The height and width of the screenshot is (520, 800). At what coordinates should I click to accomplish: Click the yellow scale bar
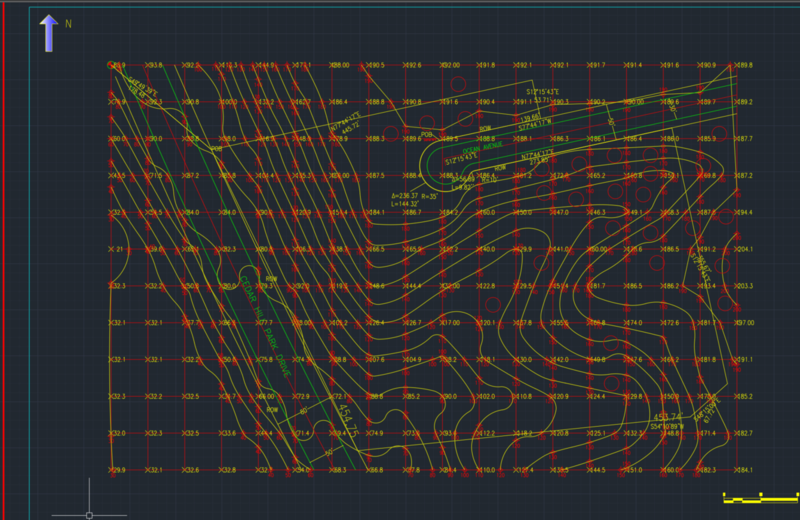click(758, 496)
